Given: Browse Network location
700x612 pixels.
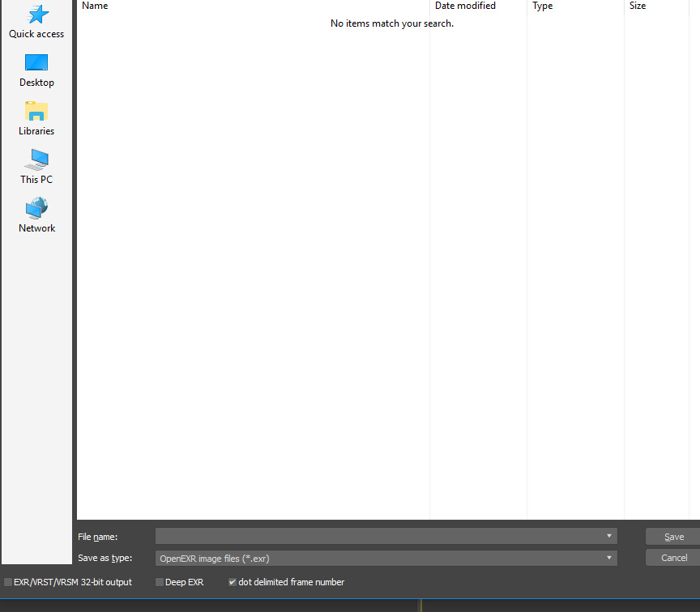Looking at the screenshot, I should pos(36,216).
